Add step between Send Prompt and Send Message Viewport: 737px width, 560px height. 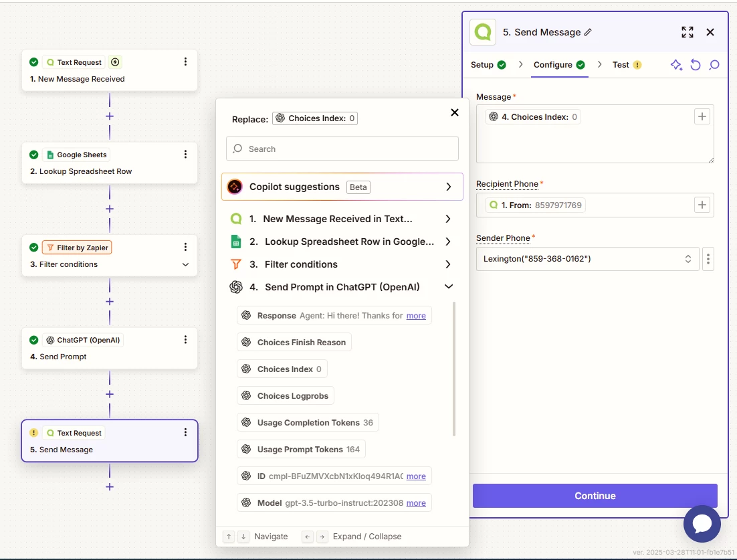click(x=110, y=394)
